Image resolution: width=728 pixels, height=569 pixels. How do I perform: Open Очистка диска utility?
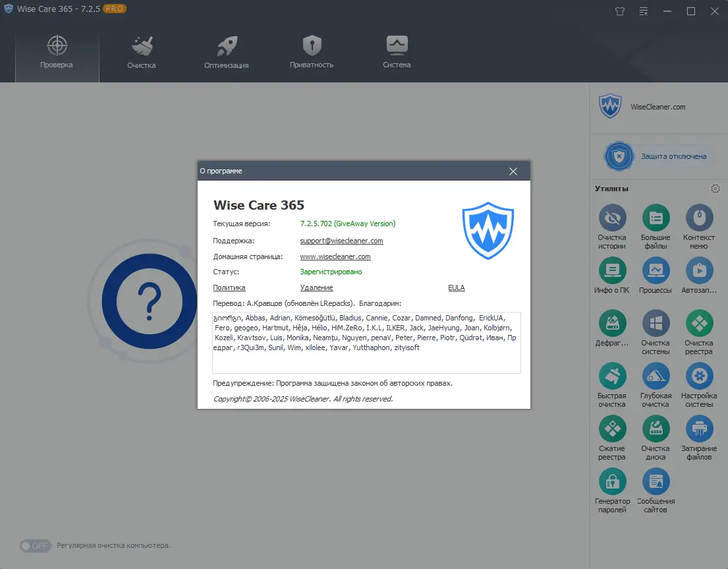pos(656,438)
